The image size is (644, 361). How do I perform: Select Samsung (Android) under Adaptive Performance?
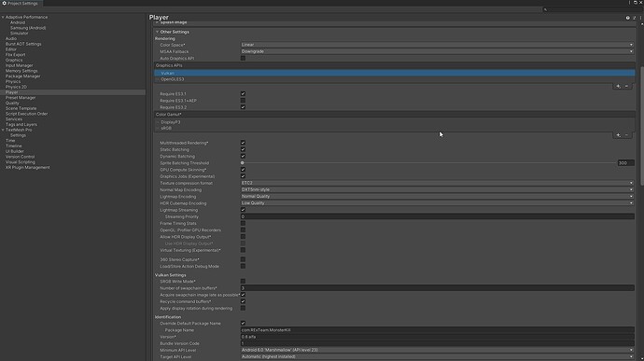[x=28, y=28]
